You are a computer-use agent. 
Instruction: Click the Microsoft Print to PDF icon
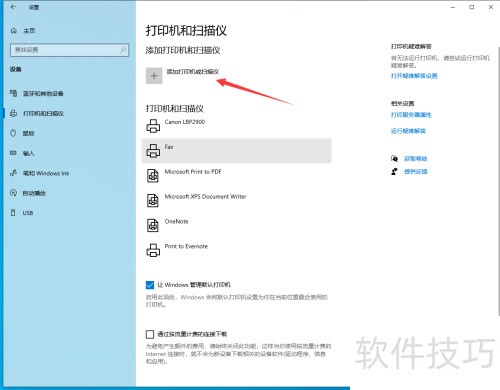click(153, 176)
